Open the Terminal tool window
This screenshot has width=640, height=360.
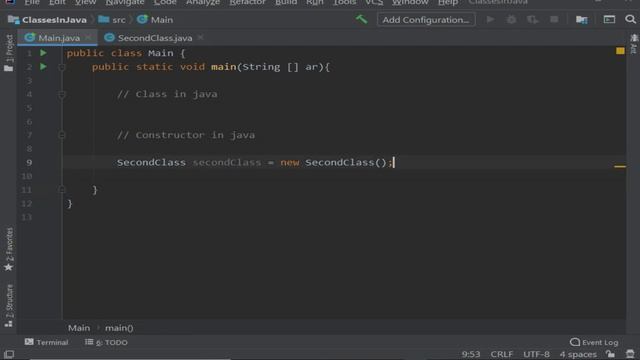click(46, 342)
